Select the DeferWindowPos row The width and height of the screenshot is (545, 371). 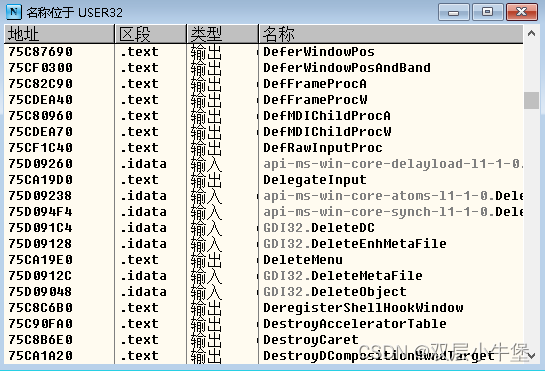pos(263,52)
